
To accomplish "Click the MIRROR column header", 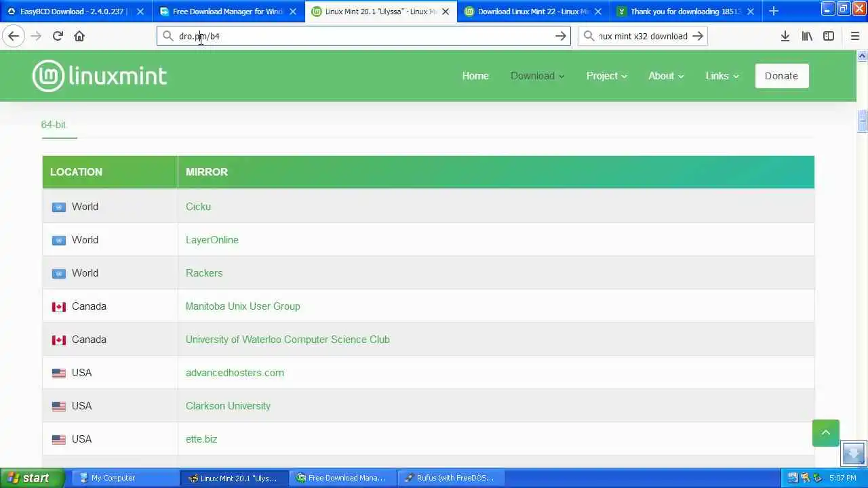I will tap(496, 172).
